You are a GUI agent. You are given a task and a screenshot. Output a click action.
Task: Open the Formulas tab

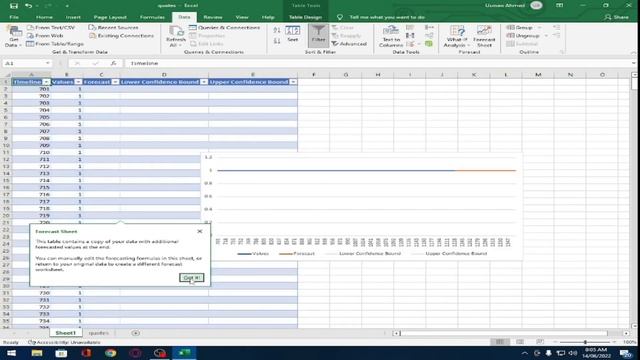(152, 17)
